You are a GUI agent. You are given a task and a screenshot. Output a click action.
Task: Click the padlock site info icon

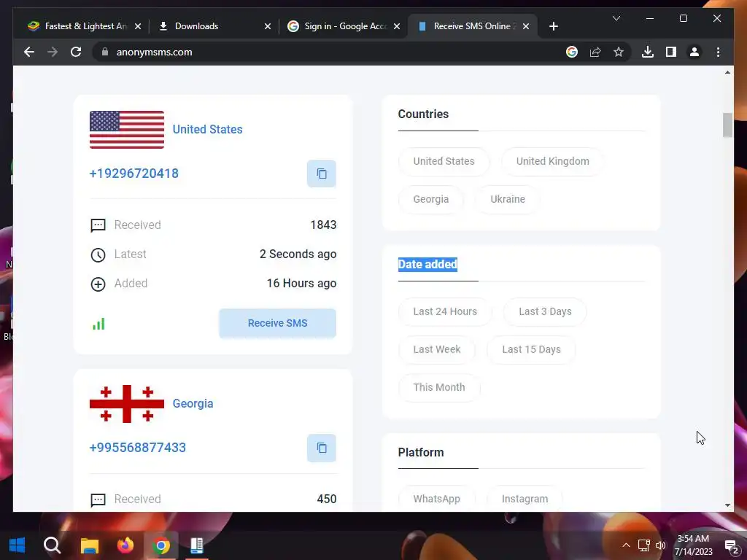(105, 52)
